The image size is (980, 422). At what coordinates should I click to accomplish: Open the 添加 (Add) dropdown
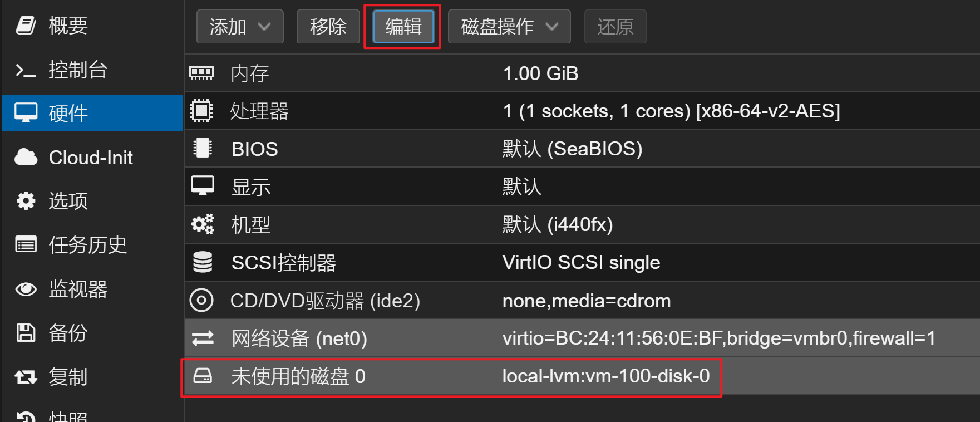point(240,27)
